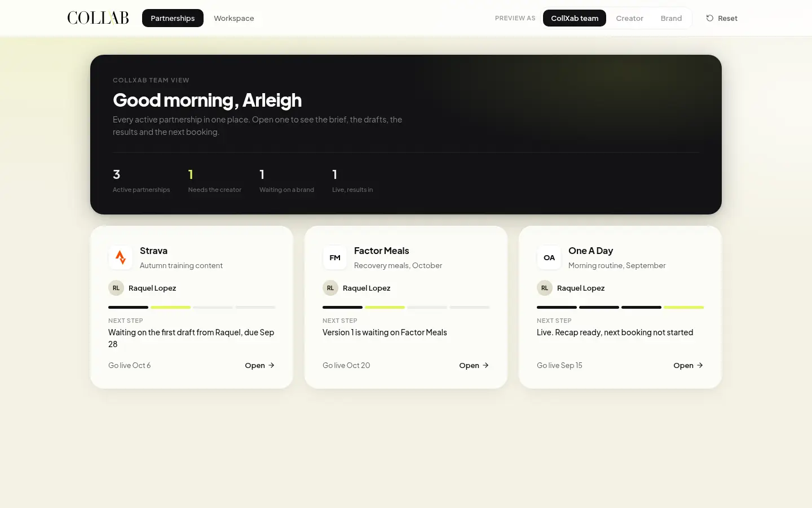The width and height of the screenshot is (812, 508).
Task: Click the Strava card progress bar
Action: [x=192, y=307]
